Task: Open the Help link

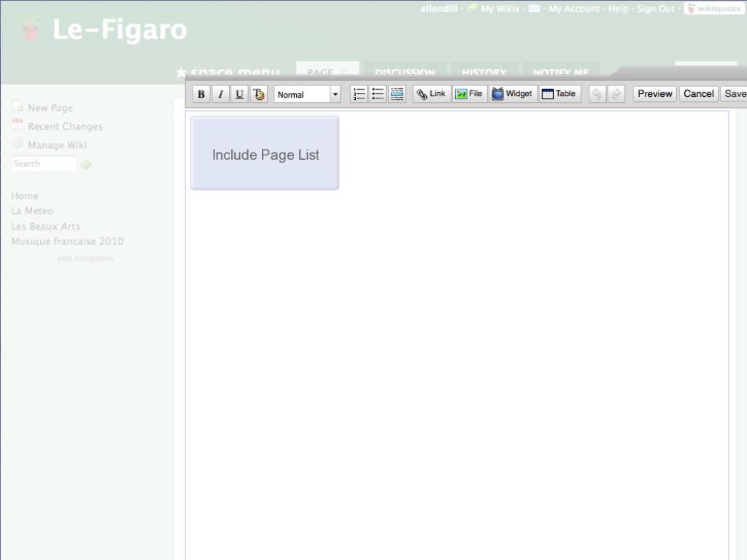Action: [x=618, y=9]
